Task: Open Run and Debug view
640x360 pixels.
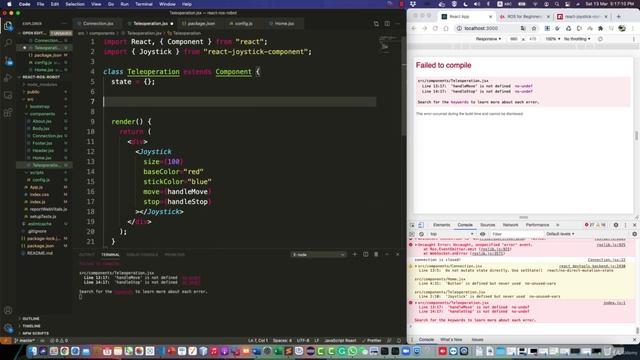Action: pyautogui.click(x=8, y=78)
